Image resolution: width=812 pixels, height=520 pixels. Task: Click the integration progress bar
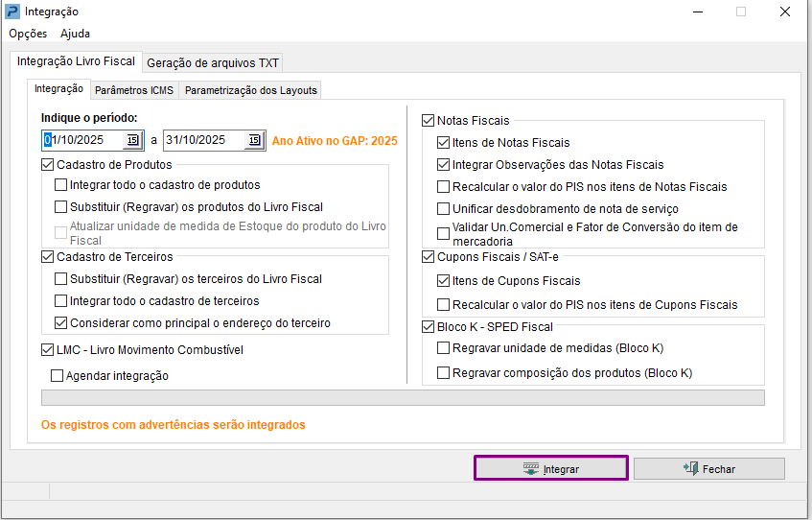(403, 397)
